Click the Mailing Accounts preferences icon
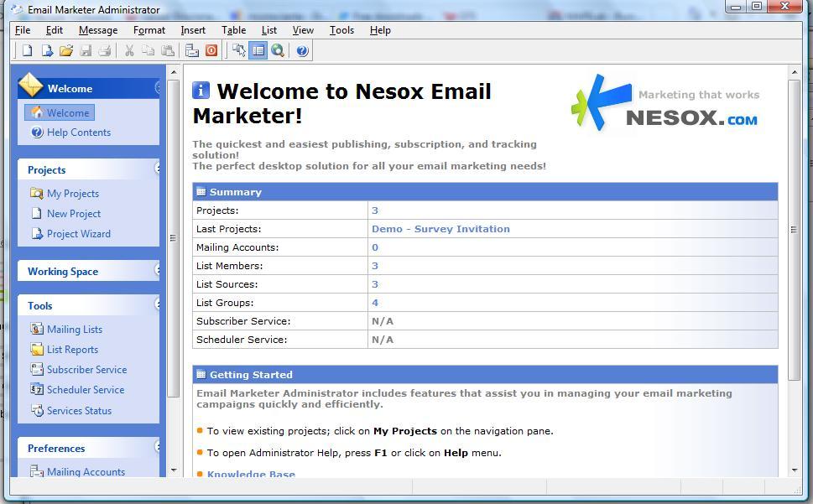Viewport: 813px width, 504px height. tap(37, 471)
